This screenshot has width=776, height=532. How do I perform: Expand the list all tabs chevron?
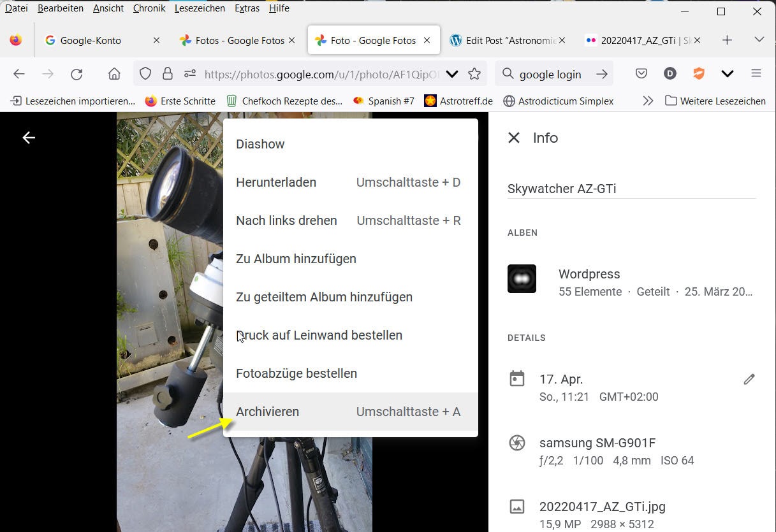pos(759,40)
